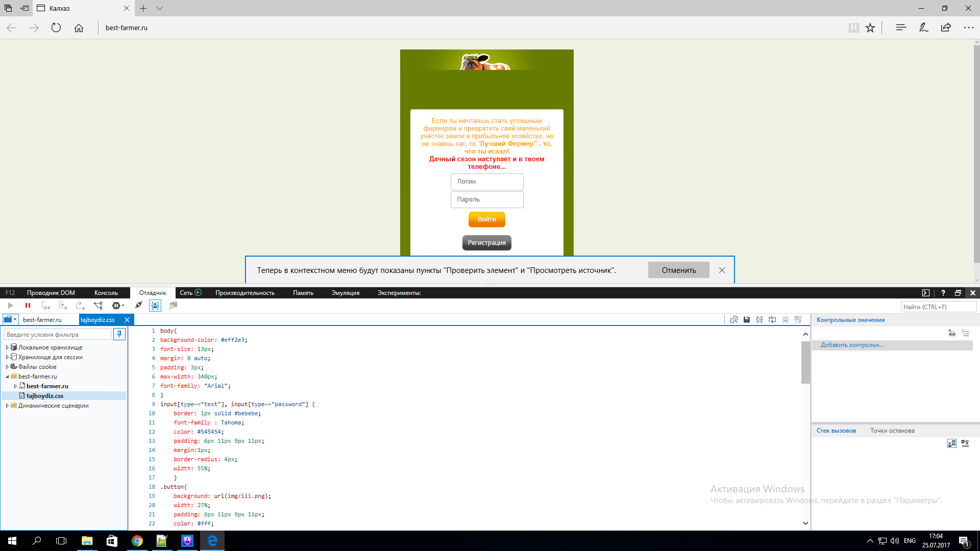Click the add watch glasses icon
Screen dimensions: 980x551
pyautogui.click(x=951, y=333)
